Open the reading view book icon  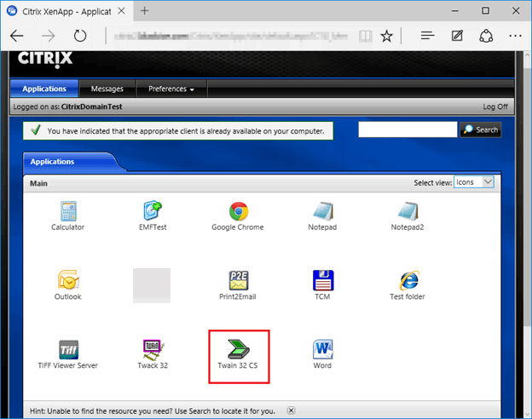coord(366,36)
